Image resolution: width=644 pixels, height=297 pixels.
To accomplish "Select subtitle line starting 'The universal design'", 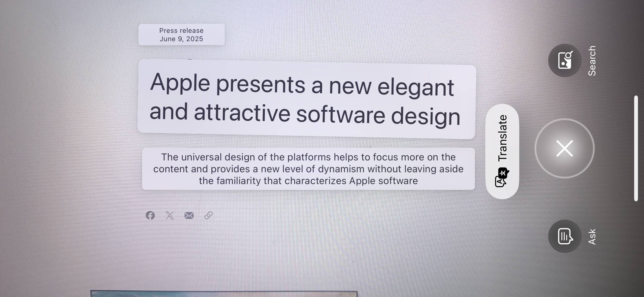I will (x=308, y=157).
